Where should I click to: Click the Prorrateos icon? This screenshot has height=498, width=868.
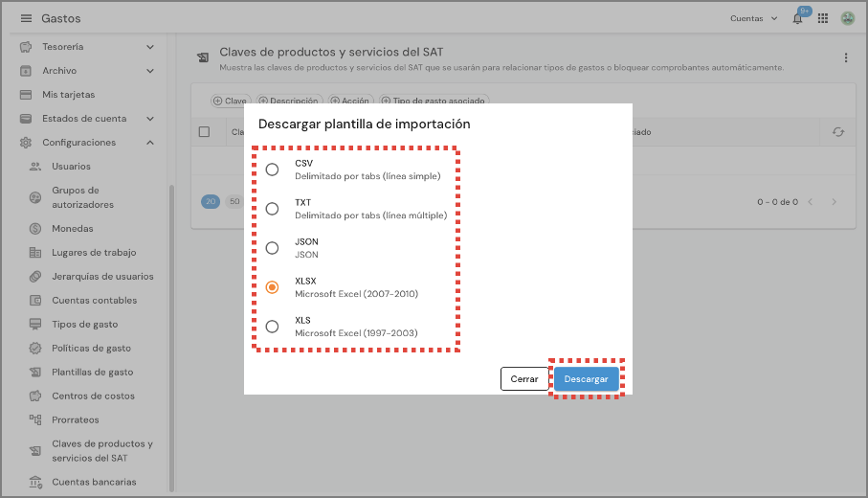coord(34,419)
